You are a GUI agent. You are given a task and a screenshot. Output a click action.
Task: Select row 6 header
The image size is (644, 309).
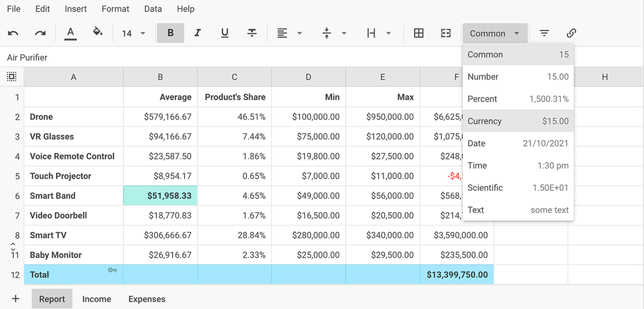[x=12, y=196]
